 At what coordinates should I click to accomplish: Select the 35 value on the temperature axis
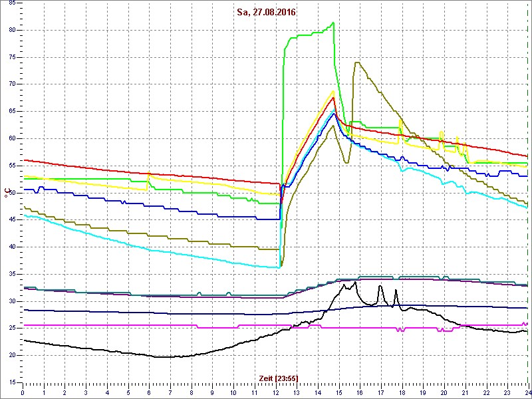(11, 274)
